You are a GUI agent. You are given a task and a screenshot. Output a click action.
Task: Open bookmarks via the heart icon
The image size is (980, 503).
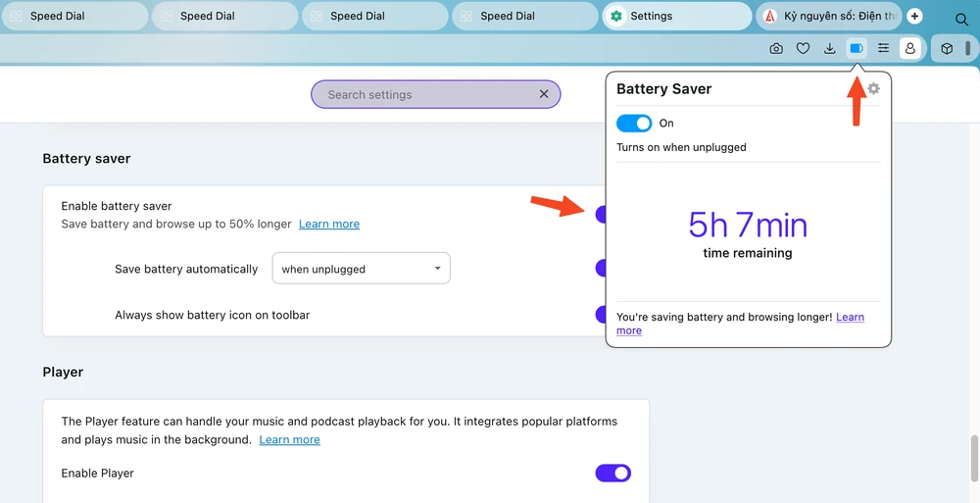click(803, 48)
